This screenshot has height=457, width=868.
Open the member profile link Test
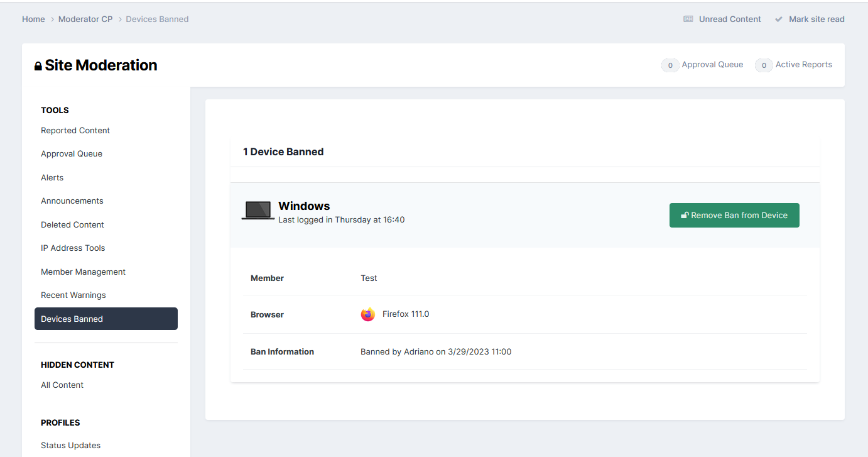pyautogui.click(x=369, y=278)
